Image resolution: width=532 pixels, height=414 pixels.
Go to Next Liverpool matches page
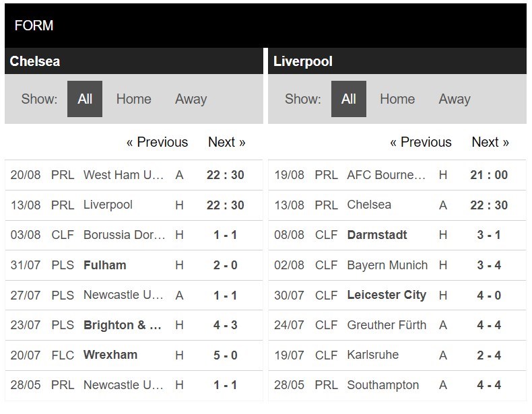(490, 142)
